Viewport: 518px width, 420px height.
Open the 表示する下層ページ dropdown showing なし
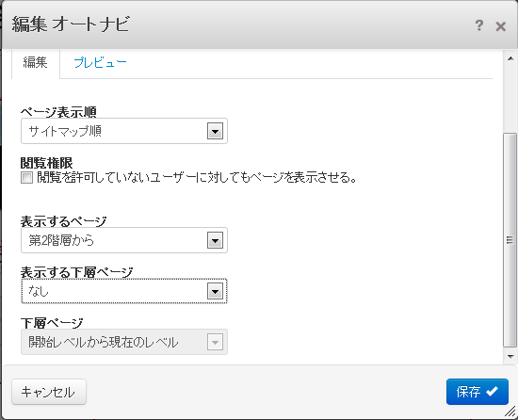[124, 291]
